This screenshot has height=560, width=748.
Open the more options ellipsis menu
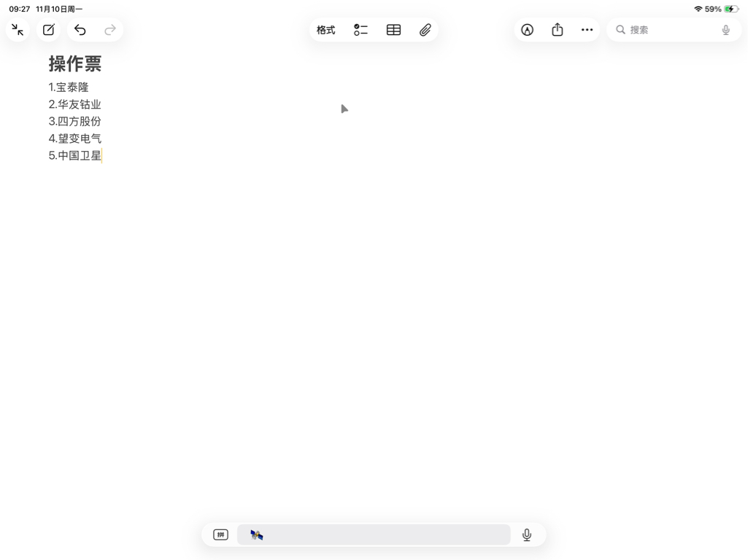click(587, 30)
